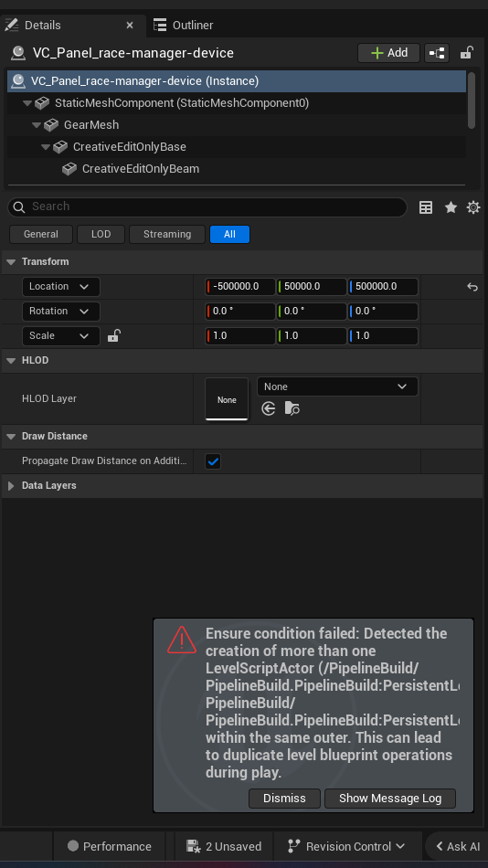The width and height of the screenshot is (488, 868).
Task: Click Show Message Log button
Action: pos(390,799)
